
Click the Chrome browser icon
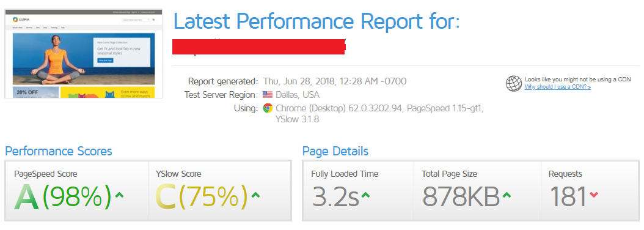[268, 109]
